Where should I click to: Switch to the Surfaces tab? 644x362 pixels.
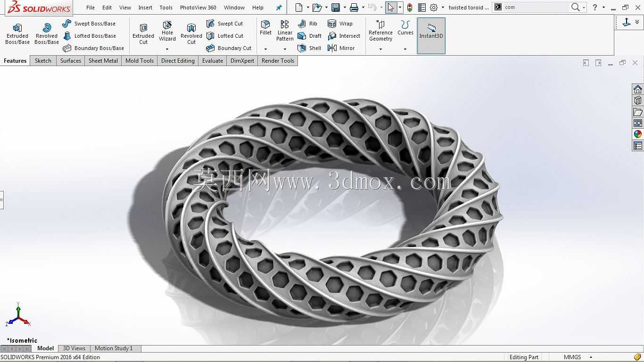pos(71,61)
